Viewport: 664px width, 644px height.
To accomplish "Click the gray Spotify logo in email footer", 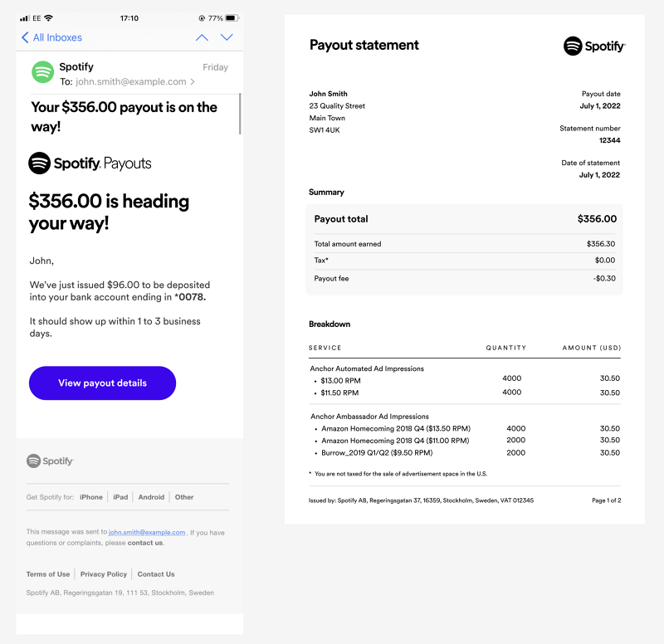I will (x=49, y=461).
